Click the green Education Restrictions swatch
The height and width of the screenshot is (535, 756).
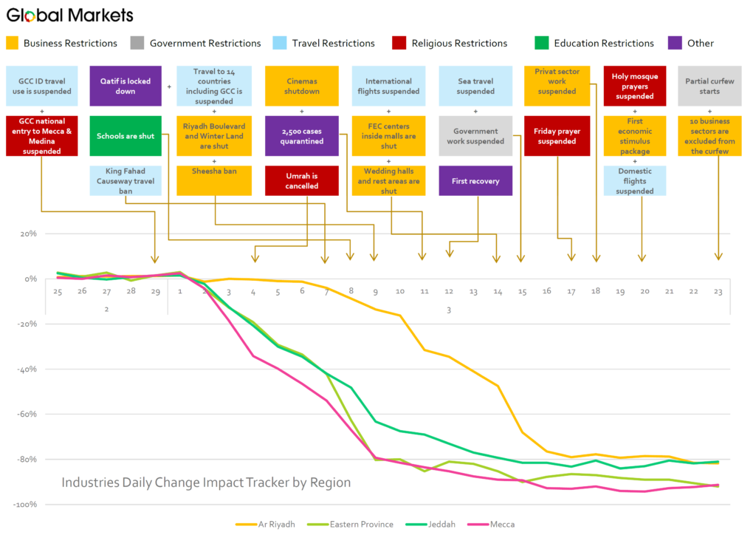543,43
